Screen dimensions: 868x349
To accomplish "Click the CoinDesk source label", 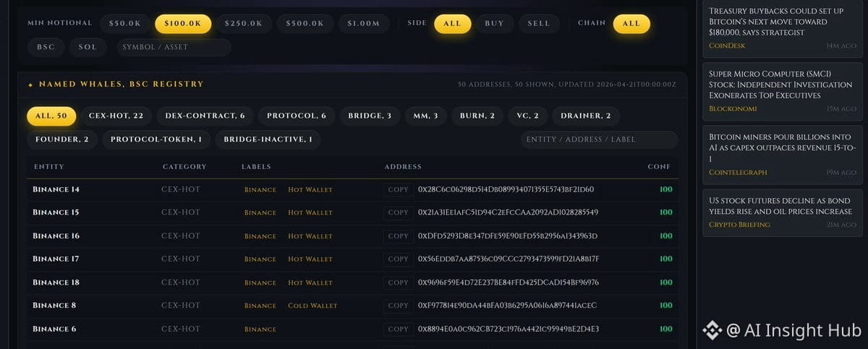I will tap(727, 46).
